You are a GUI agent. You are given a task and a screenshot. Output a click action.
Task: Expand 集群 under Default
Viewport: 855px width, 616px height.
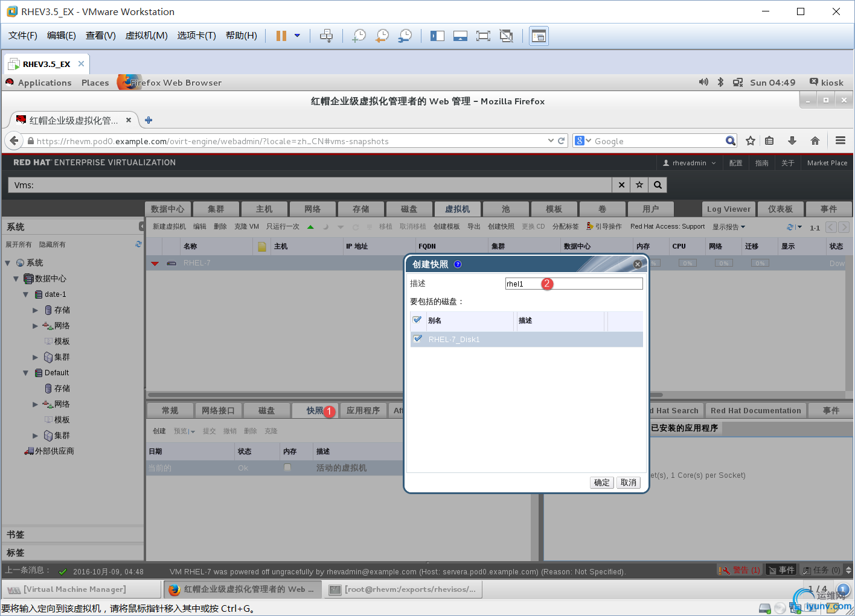click(x=35, y=436)
